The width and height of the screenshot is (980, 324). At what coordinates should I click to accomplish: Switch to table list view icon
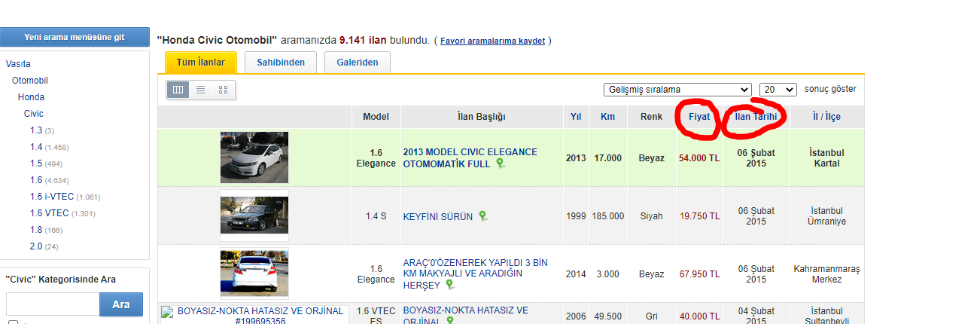tap(178, 90)
